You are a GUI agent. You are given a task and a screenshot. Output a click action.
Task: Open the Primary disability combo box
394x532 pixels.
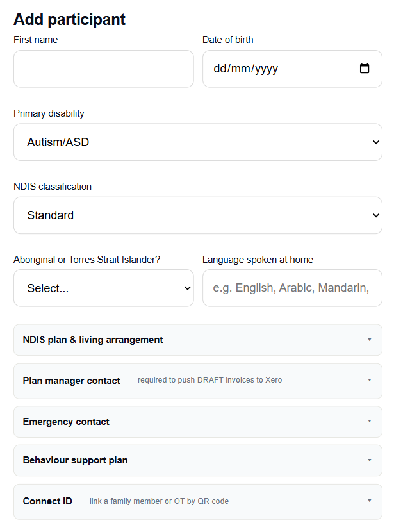click(x=197, y=142)
